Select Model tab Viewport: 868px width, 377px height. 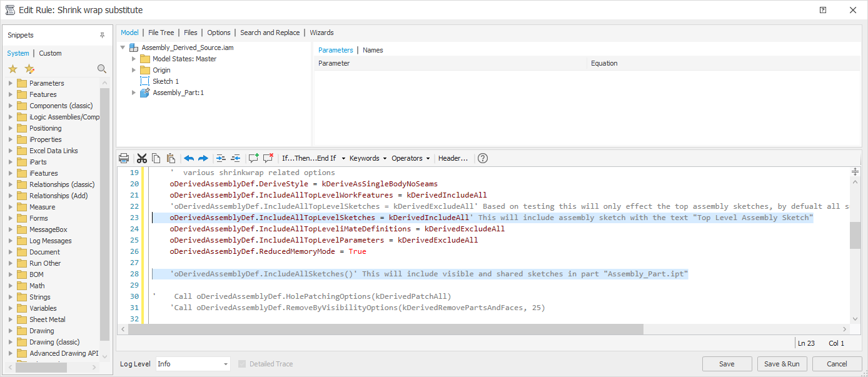129,33
